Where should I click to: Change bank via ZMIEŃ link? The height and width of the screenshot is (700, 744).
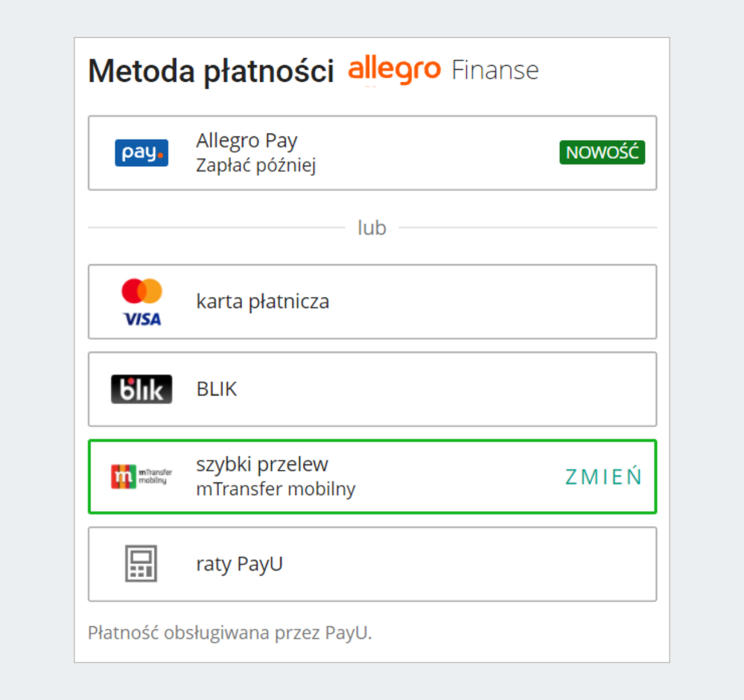click(x=603, y=477)
